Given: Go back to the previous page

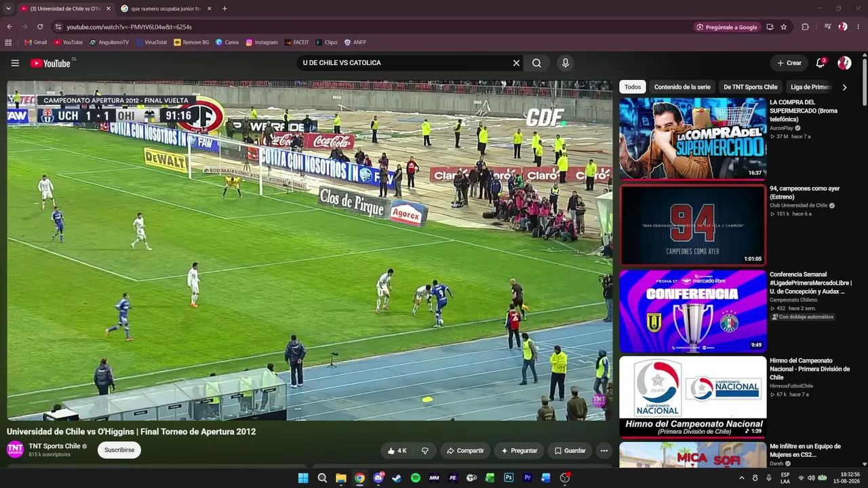Looking at the screenshot, I should point(9,27).
